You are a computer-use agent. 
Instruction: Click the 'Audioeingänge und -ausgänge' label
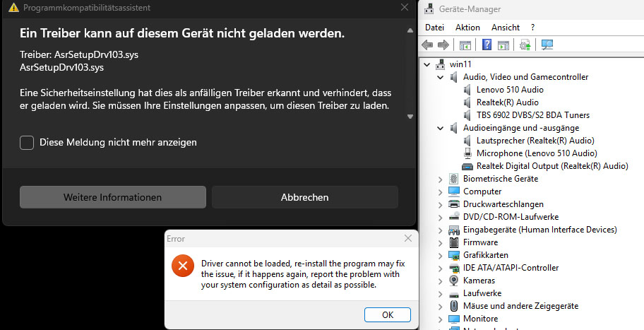[x=521, y=128]
